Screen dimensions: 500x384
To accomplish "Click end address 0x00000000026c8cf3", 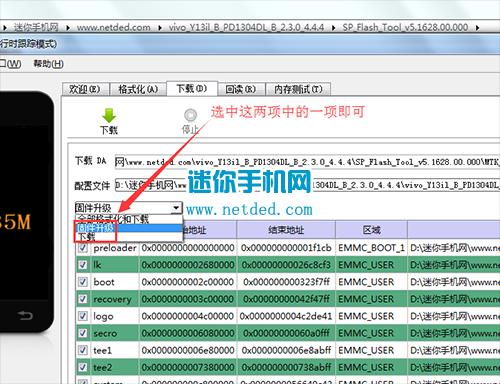I will click(286, 265).
